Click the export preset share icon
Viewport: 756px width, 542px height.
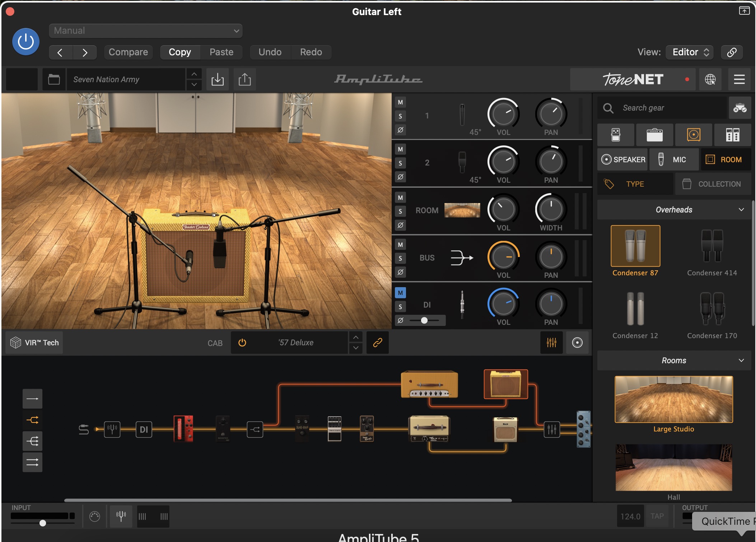[245, 79]
